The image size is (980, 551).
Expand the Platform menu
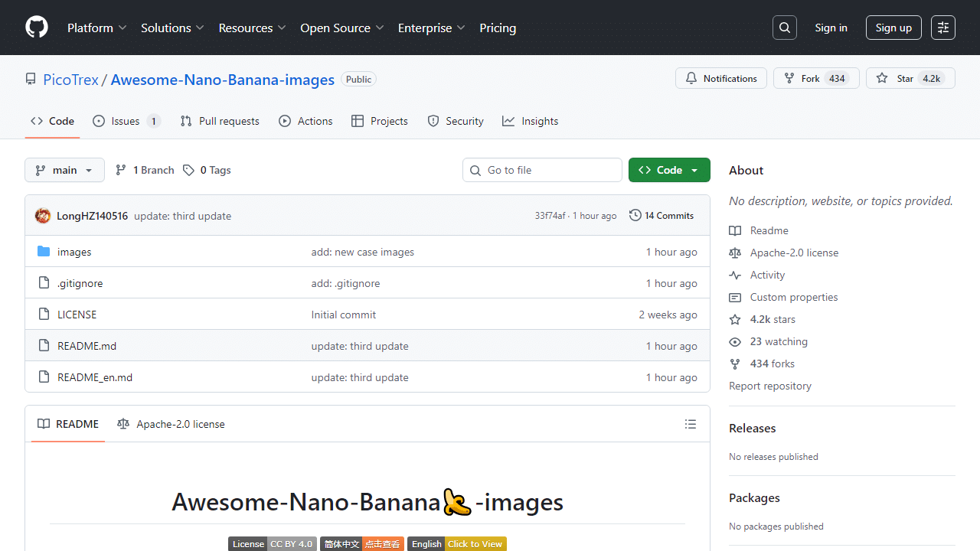coord(96,28)
